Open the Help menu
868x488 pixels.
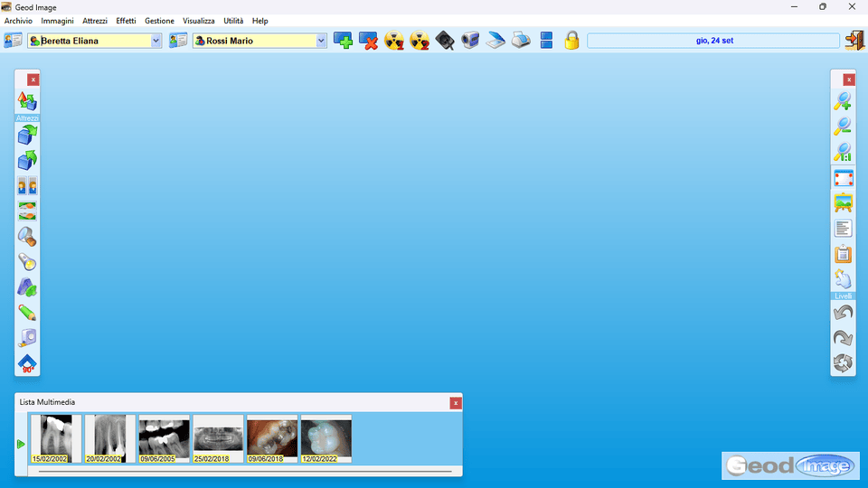259,21
